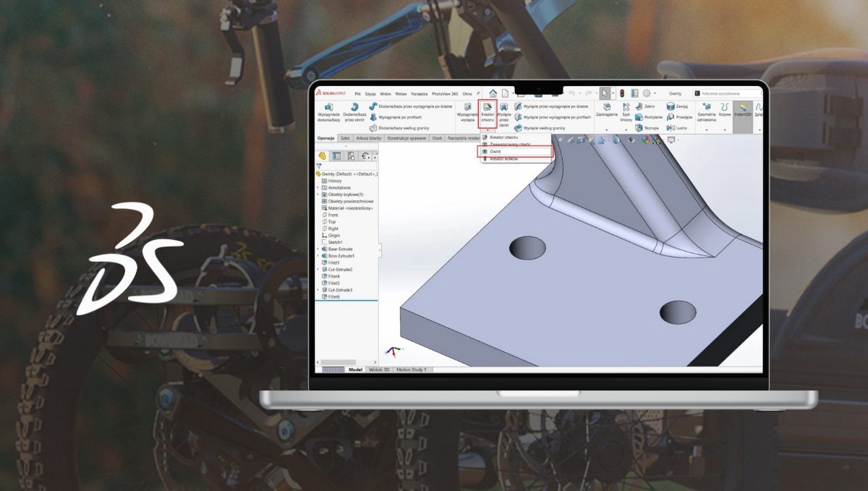Select Wycięcie przez obrót tool
This screenshot has width=868, height=491.
[503, 114]
